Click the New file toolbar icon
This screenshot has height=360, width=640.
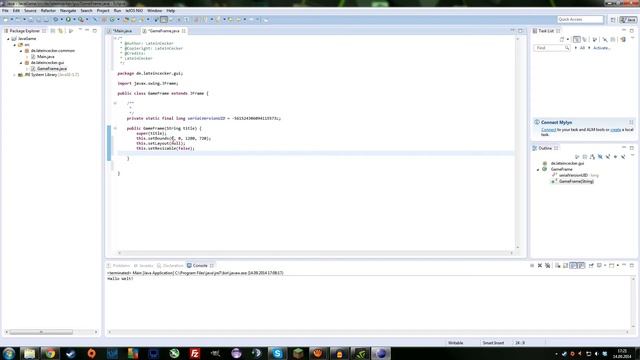point(6,20)
